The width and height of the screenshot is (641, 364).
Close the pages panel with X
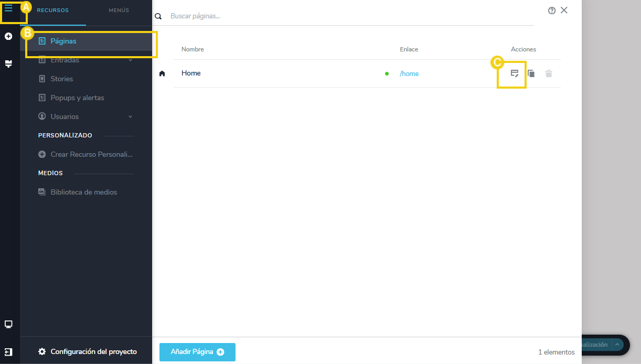click(564, 10)
